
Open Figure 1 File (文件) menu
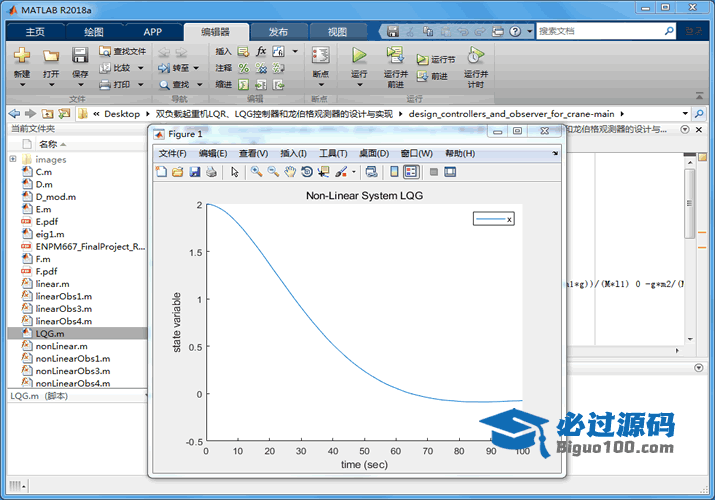pos(172,154)
